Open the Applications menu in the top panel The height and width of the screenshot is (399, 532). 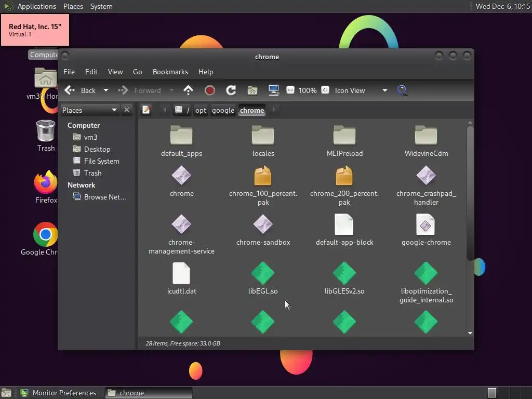coord(37,6)
